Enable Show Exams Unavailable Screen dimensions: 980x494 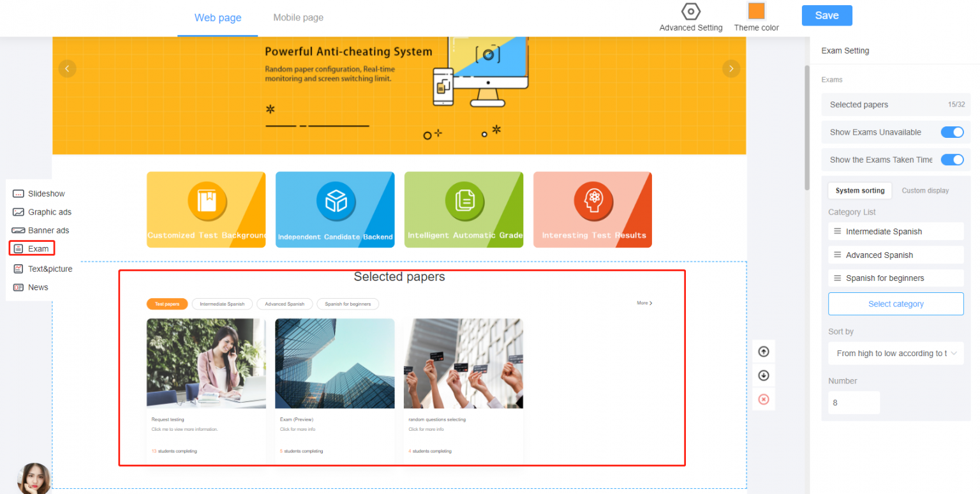coord(952,132)
